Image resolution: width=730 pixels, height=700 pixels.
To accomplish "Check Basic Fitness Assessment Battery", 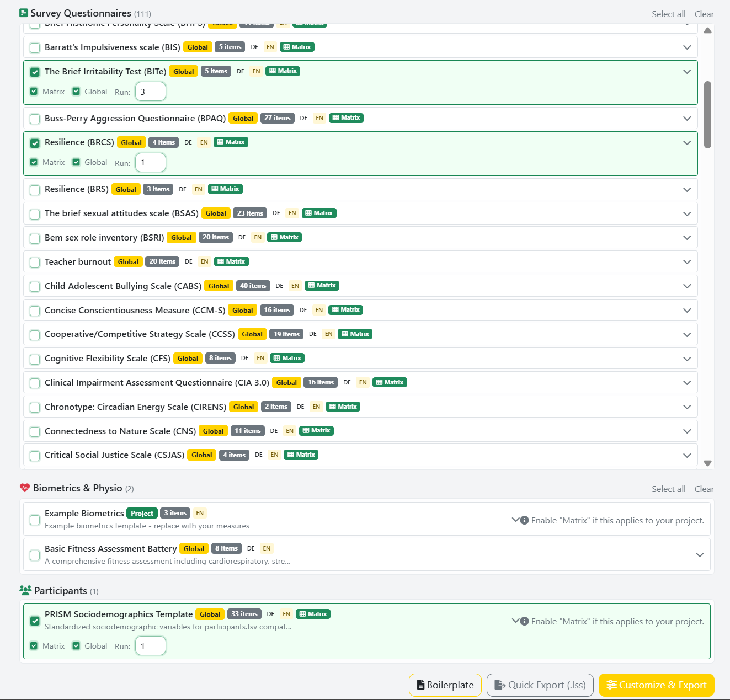I will coord(35,555).
